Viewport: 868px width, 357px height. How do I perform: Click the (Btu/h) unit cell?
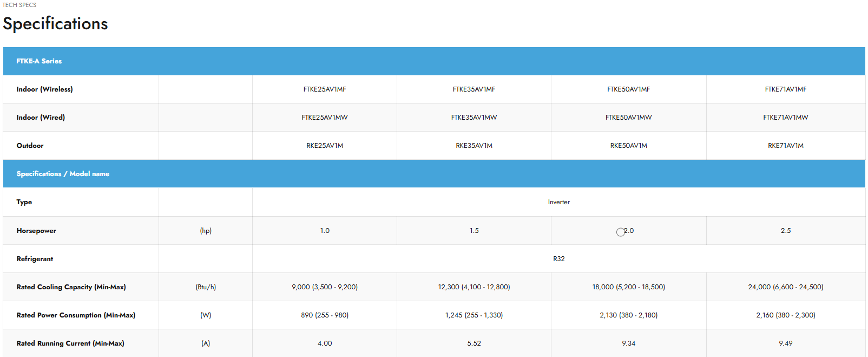coord(206,287)
